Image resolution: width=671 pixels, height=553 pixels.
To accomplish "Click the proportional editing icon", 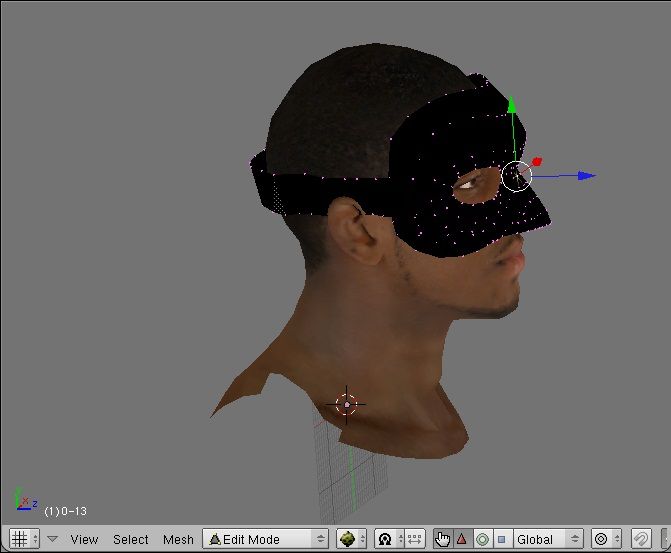I will coord(604,539).
